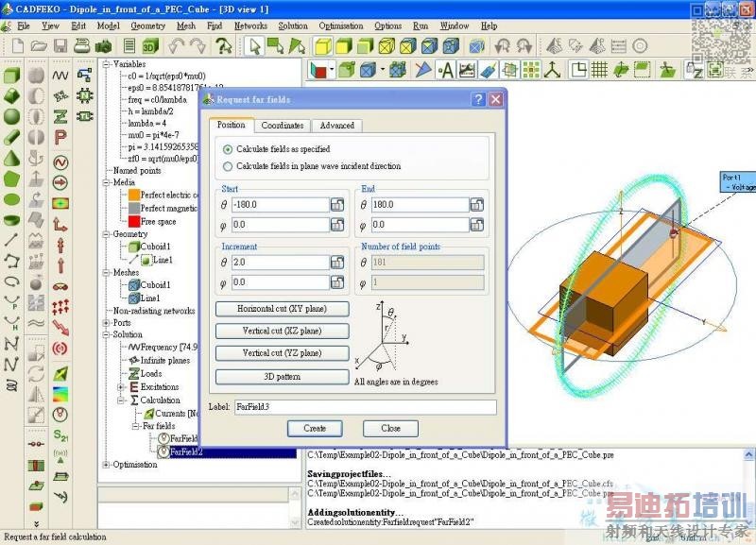Click the End theta 180.0 field
This screenshot has height=545, width=756.
point(420,205)
